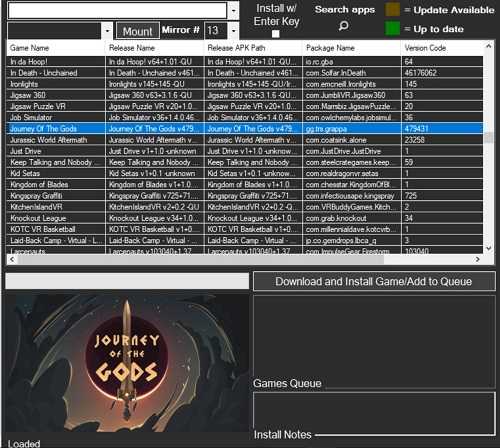Select the KitchenIslandVR row
This screenshot has height=448, width=500.
(245, 207)
